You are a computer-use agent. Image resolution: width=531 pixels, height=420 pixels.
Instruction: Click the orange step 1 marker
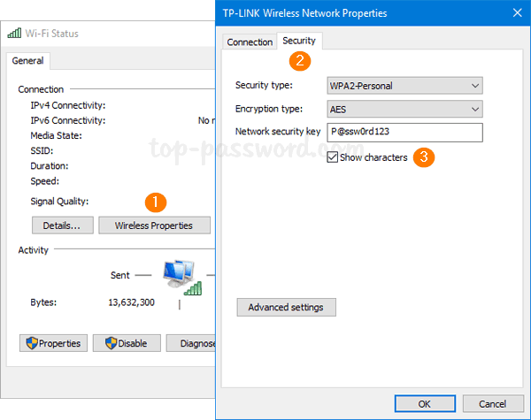point(155,202)
